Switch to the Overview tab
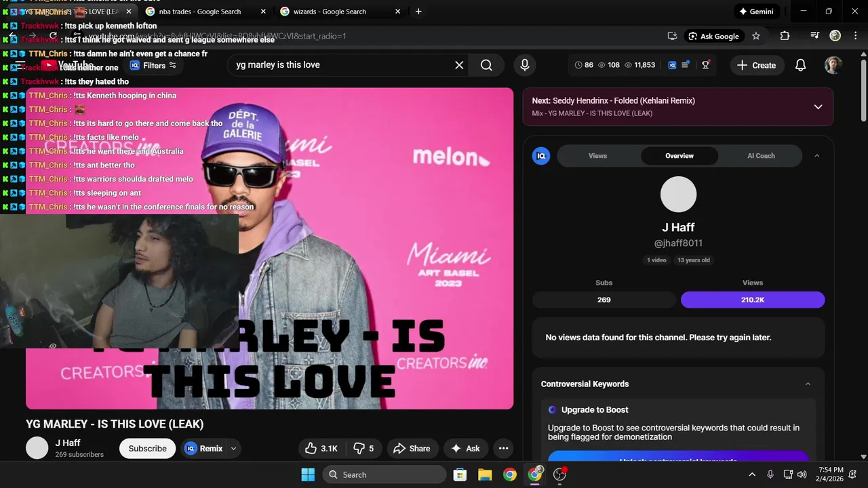868x488 pixels. pos(679,156)
